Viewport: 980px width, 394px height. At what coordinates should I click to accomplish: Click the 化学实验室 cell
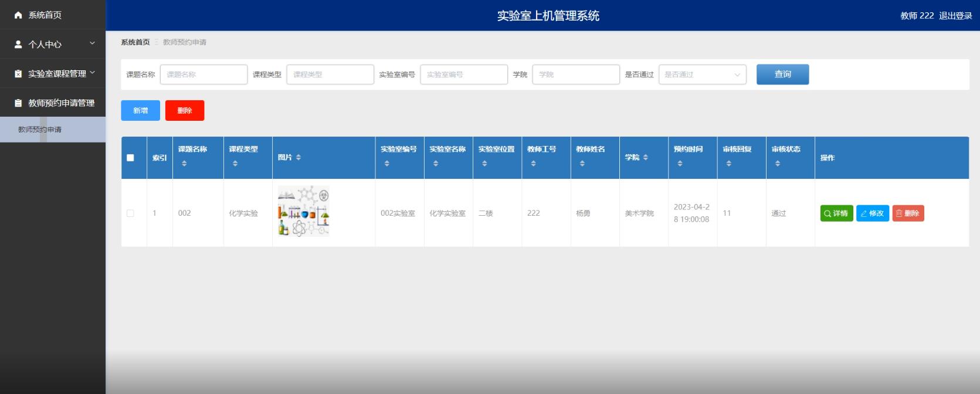(447, 213)
